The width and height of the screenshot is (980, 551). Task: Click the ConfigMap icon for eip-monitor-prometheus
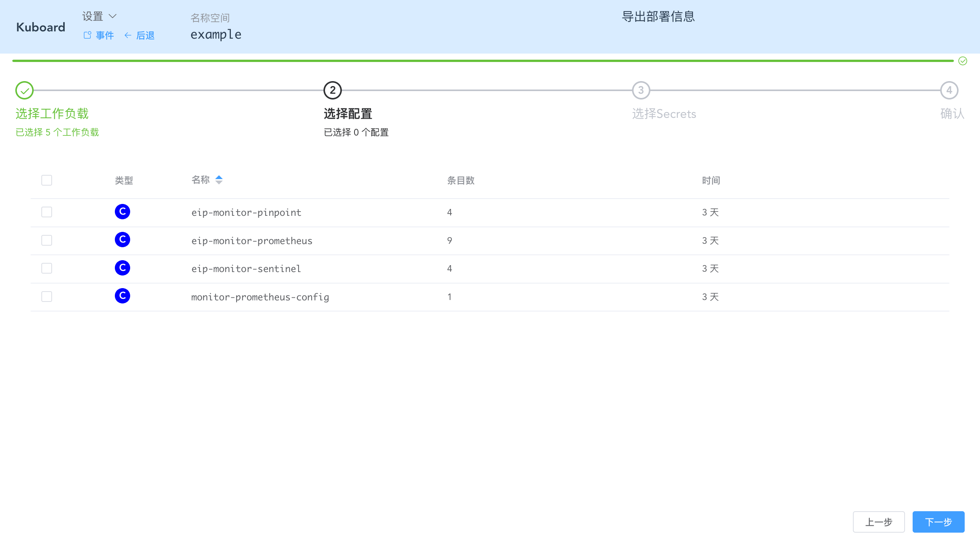tap(122, 240)
